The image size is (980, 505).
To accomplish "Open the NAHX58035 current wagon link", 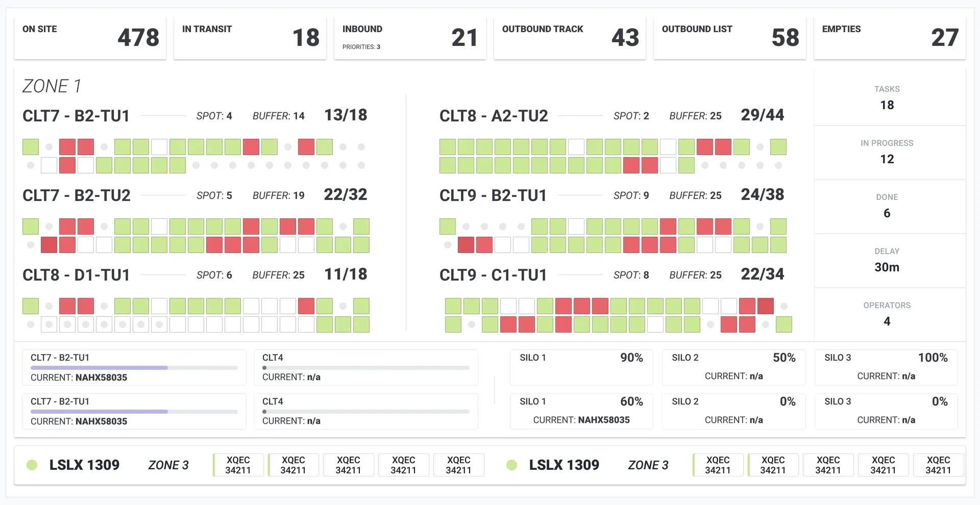I will [101, 377].
